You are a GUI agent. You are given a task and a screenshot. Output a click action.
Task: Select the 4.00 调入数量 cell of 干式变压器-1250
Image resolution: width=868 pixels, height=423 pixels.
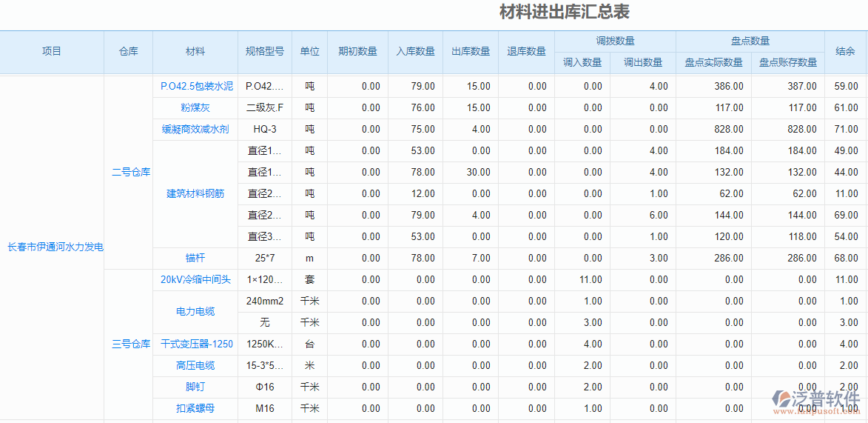tap(582, 344)
